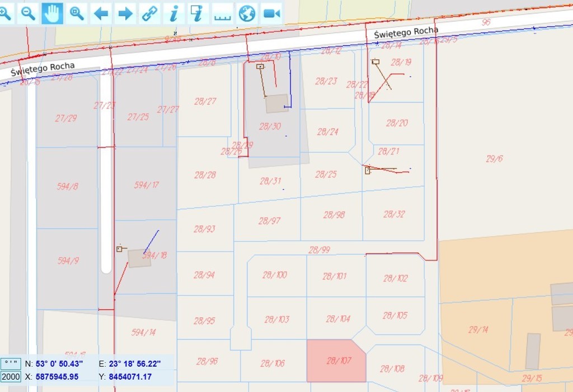Toggle degrees-minutes-seconds coordinate format button
This screenshot has height=392, width=573.
tap(11, 363)
